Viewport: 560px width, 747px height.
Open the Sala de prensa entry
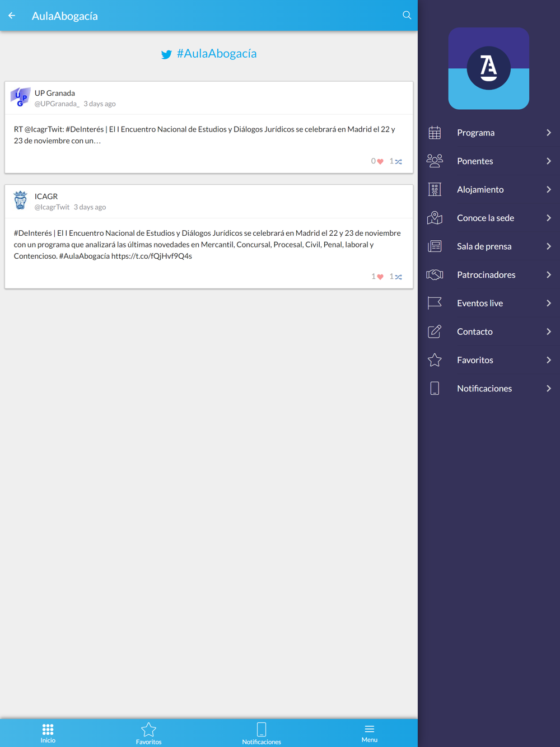489,246
